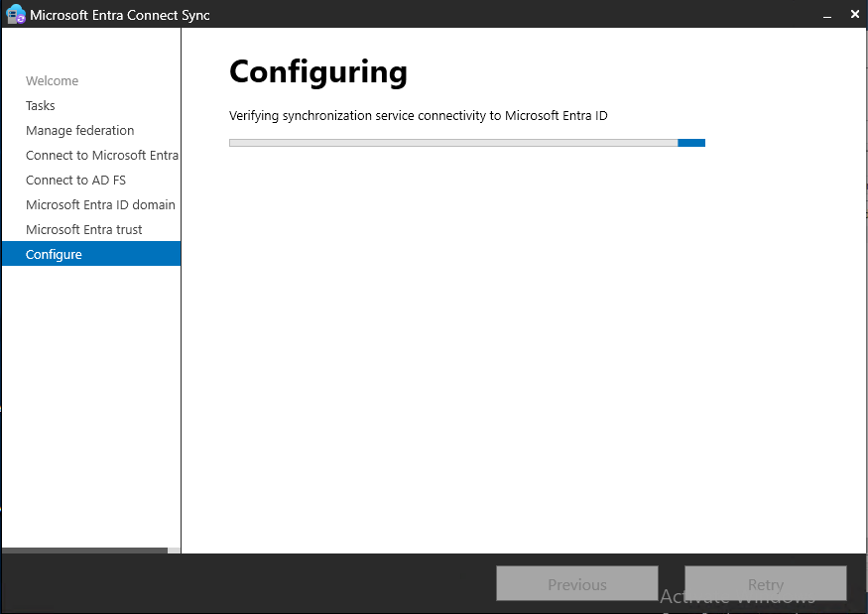868x614 pixels.
Task: Close the Entra Connect Sync window
Action: tap(855, 15)
